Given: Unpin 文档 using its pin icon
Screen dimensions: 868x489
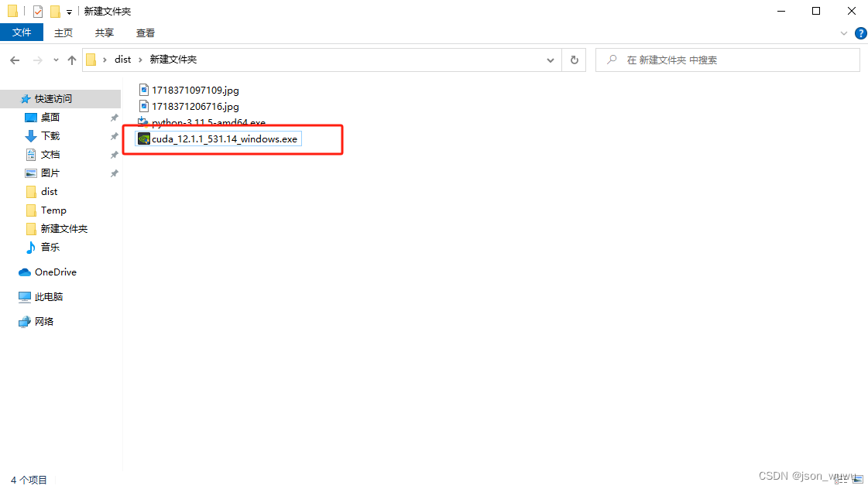Looking at the screenshot, I should click(x=114, y=155).
